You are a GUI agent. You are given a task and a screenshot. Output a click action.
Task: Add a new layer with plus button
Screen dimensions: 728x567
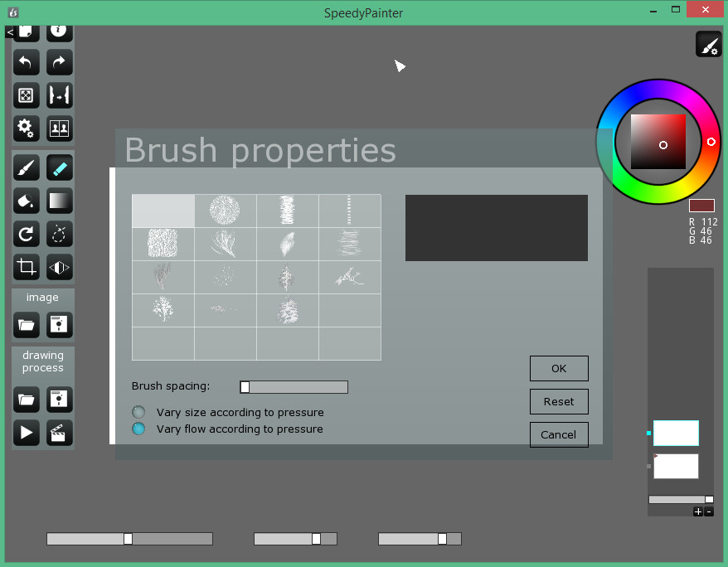(698, 511)
